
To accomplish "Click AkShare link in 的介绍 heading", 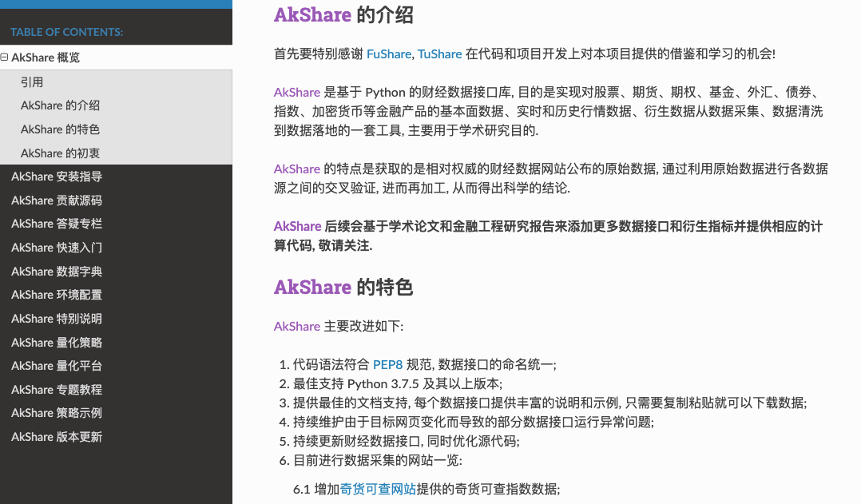I will pos(312,15).
